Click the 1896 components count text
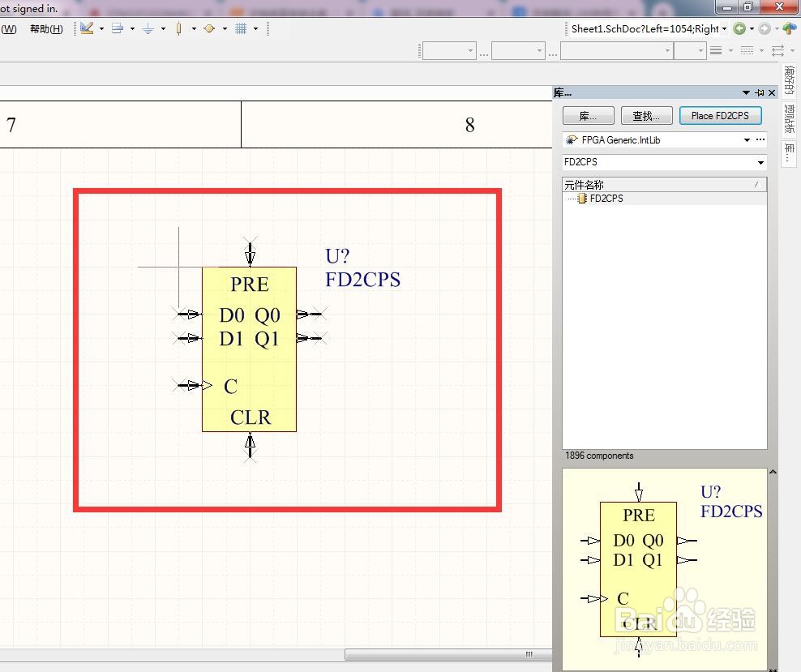 [x=598, y=456]
